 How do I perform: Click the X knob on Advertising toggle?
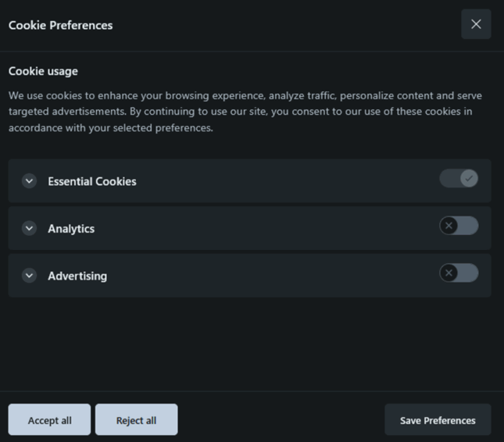click(x=449, y=273)
